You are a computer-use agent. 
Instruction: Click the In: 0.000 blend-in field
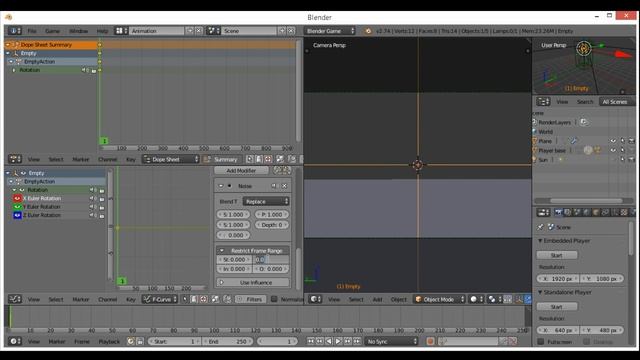click(234, 269)
